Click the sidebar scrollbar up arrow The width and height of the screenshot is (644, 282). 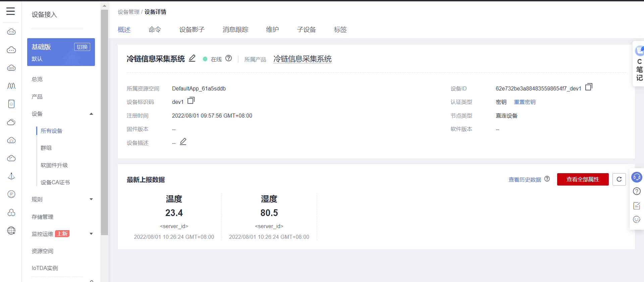point(104,6)
